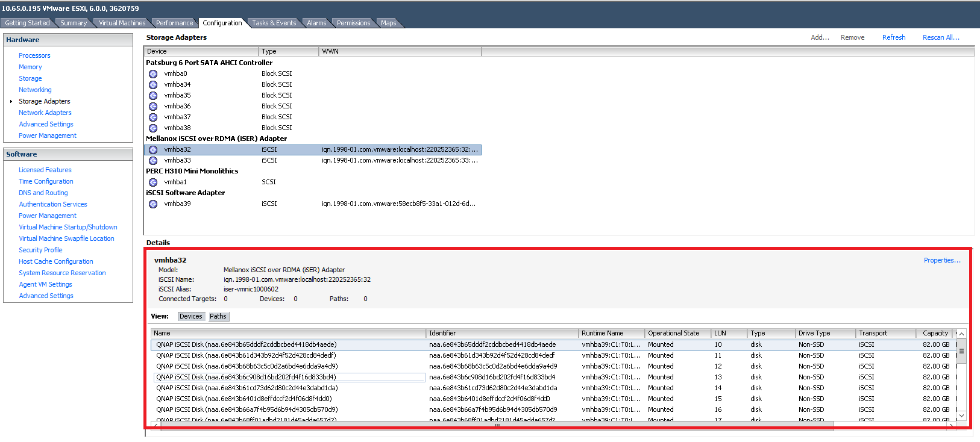Switch to the Performance tab
The image size is (980, 442).
pyautogui.click(x=174, y=23)
